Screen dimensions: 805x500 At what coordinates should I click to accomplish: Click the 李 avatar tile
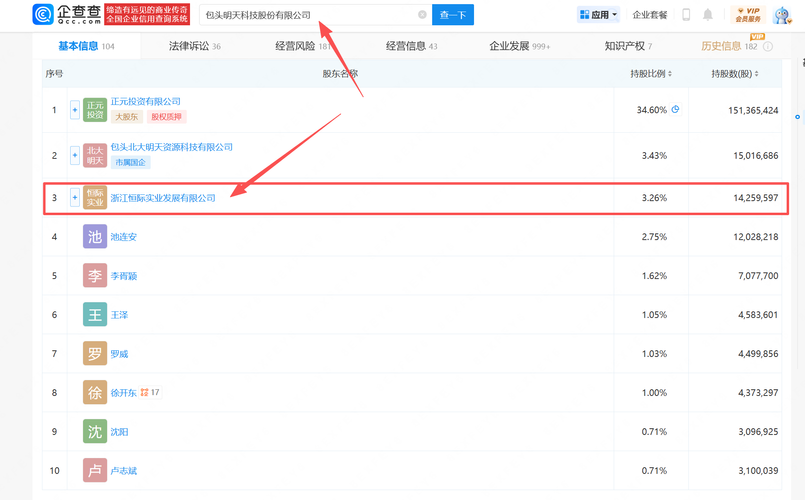(x=95, y=276)
